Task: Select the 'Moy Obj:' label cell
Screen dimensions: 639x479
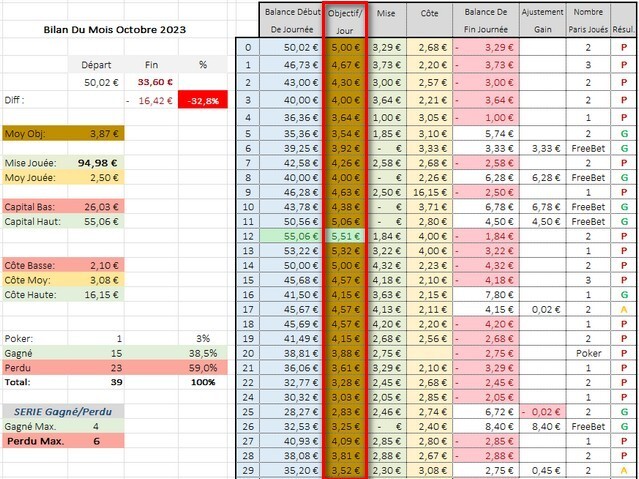Action: (x=35, y=134)
